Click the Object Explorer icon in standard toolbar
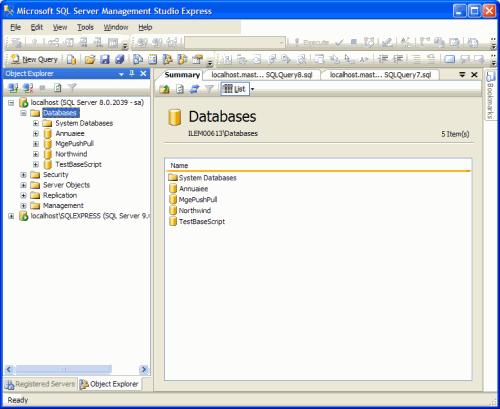The width and height of the screenshot is (500, 409). pos(168,59)
